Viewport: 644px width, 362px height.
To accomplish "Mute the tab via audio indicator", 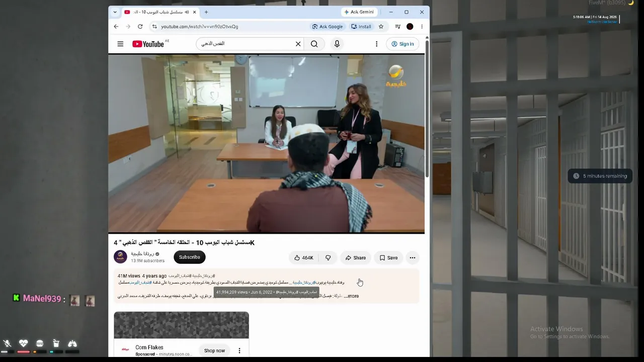I will tap(187, 12).
